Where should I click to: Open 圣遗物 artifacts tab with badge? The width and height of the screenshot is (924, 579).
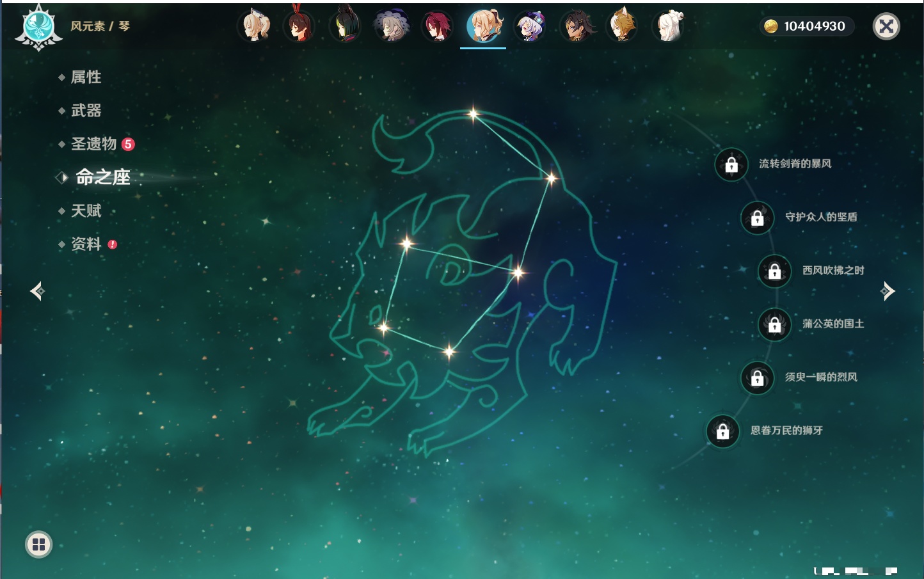tap(94, 144)
